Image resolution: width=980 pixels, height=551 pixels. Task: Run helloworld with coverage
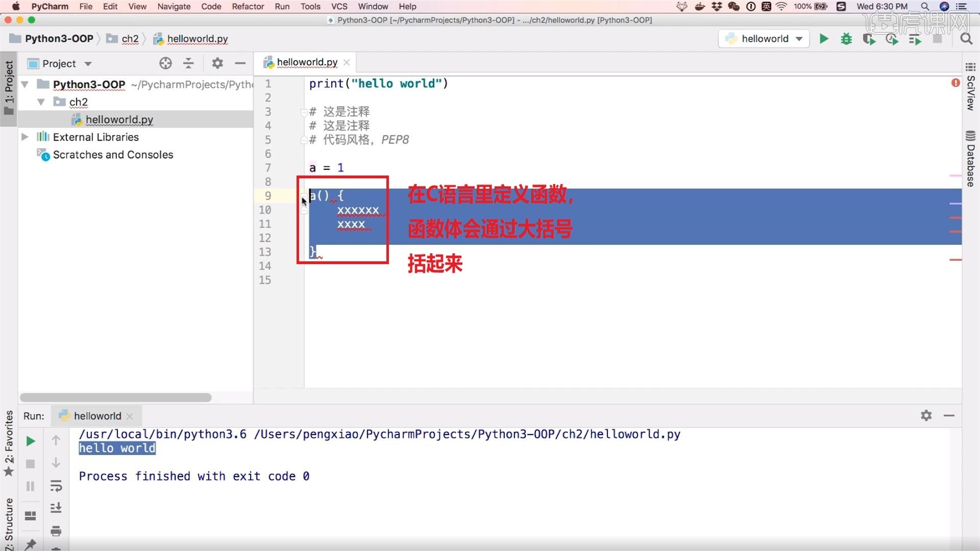(x=869, y=39)
